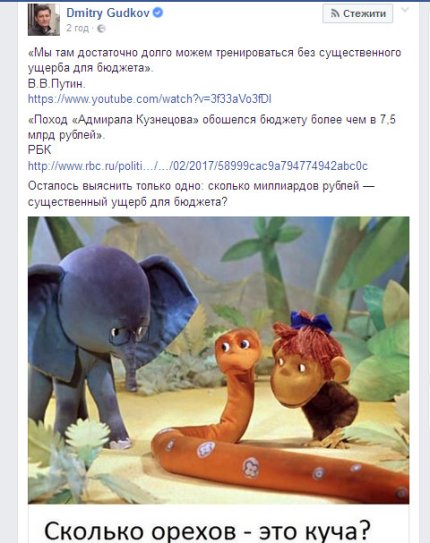Open the Dmitry Gudkov name link
The height and width of the screenshot is (543, 430).
[x=108, y=13]
